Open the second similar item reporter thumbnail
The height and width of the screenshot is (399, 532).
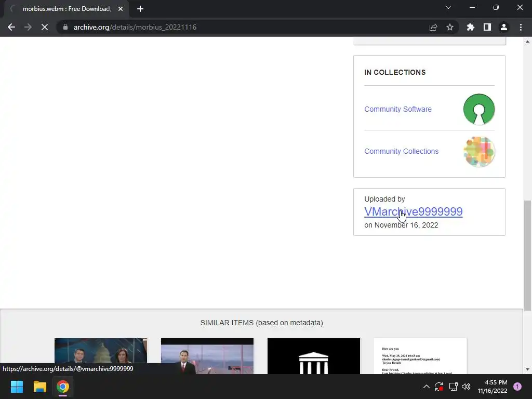coord(207,356)
